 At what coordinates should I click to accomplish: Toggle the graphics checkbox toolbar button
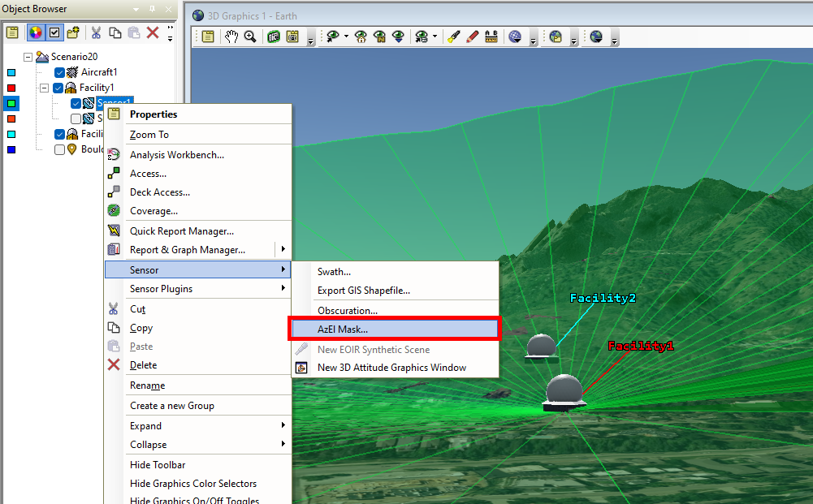(54, 31)
